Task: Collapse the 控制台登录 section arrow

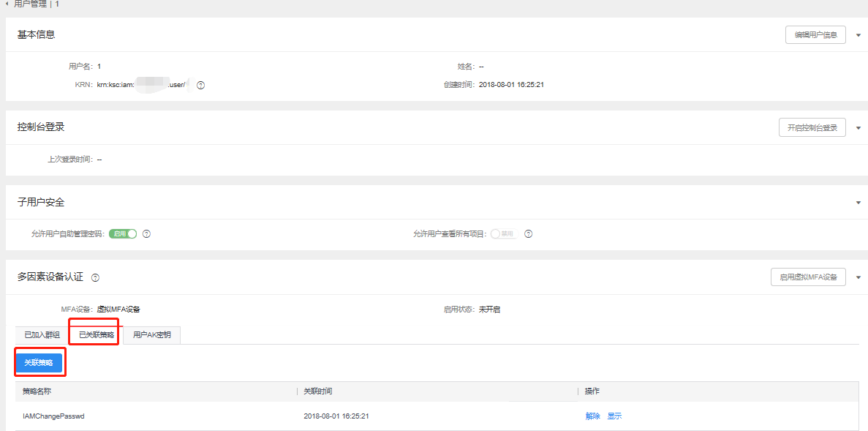Action: [x=858, y=128]
